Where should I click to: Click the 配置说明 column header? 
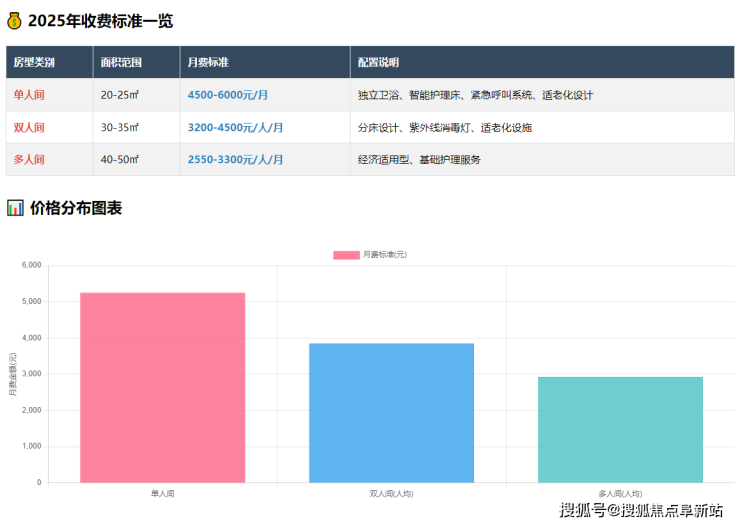coord(378,62)
